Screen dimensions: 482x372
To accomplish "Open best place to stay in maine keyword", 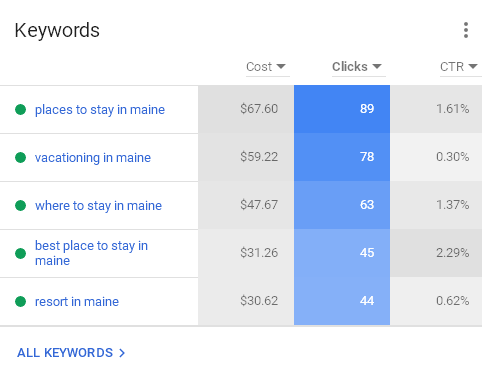I will pyautogui.click(x=91, y=253).
